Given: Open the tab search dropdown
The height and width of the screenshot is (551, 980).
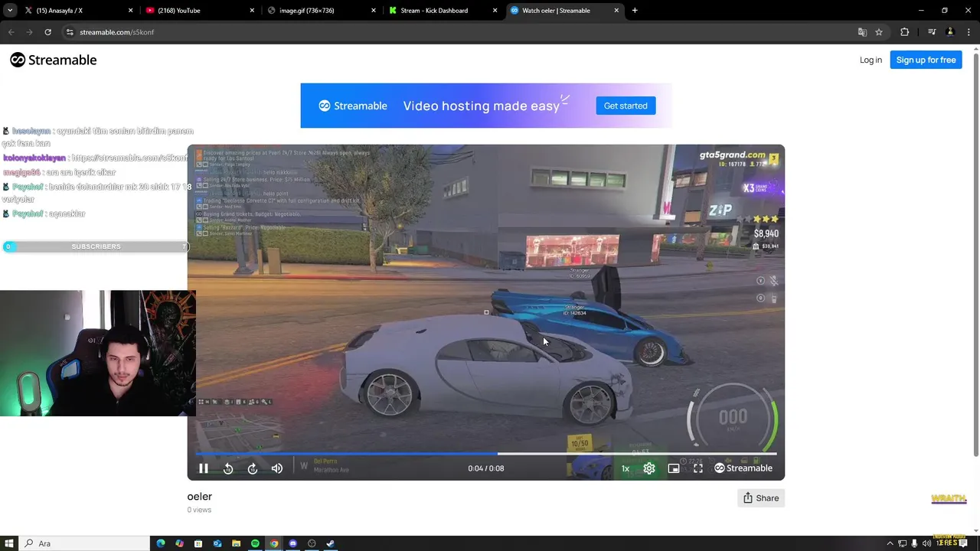Looking at the screenshot, I should tap(9, 11).
